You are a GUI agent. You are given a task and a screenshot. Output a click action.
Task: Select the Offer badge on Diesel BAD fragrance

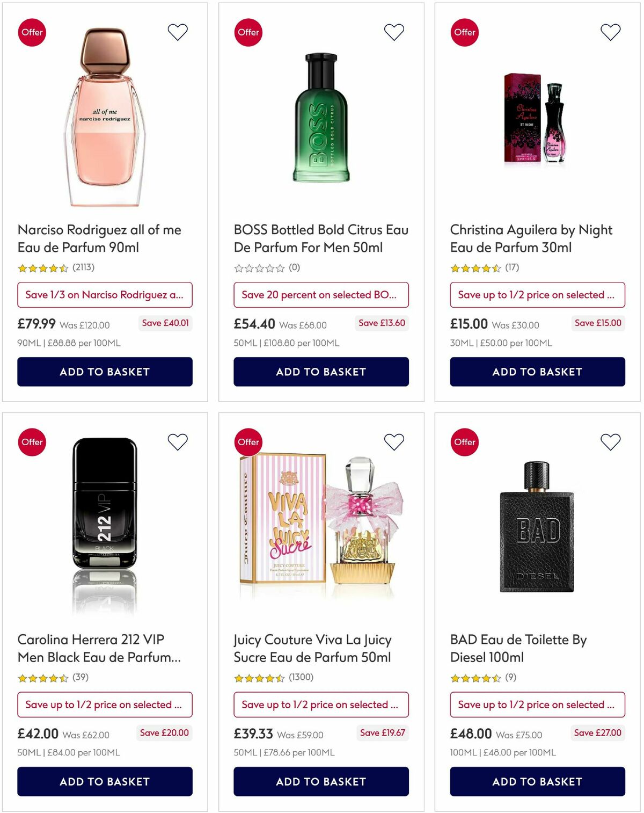click(x=464, y=442)
